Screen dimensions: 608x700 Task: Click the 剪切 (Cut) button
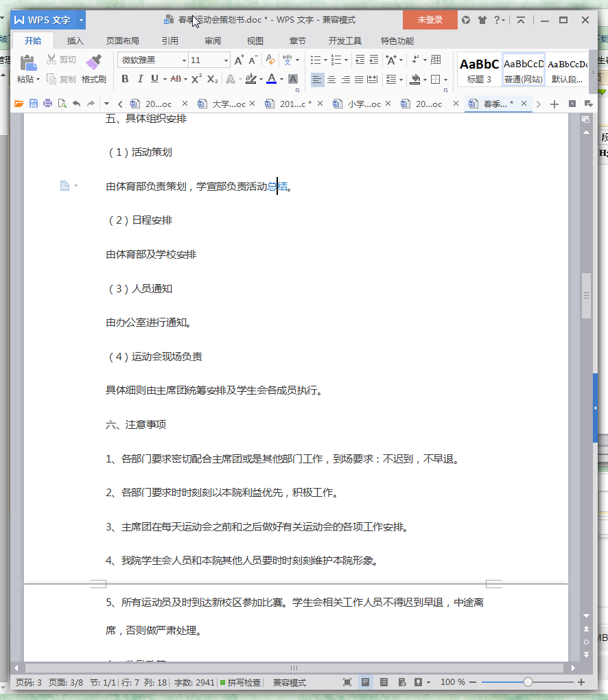[61, 60]
